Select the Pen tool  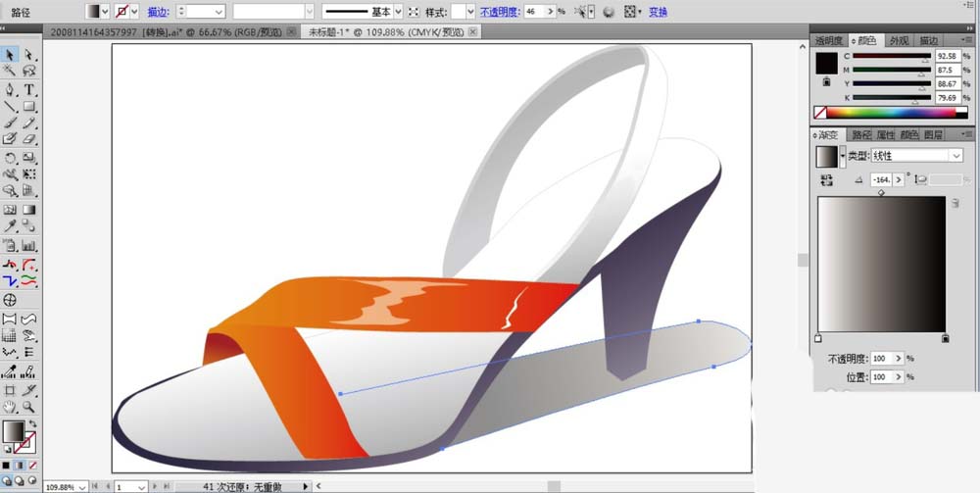click(x=10, y=90)
